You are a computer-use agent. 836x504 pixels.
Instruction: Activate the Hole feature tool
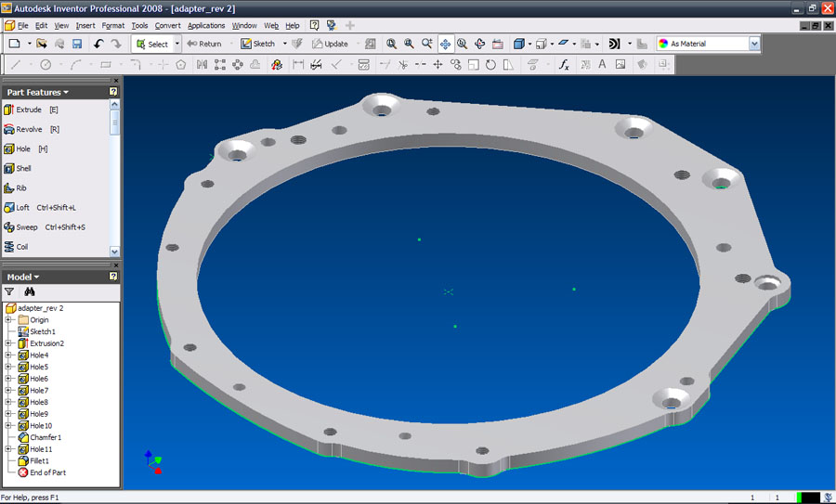point(23,149)
